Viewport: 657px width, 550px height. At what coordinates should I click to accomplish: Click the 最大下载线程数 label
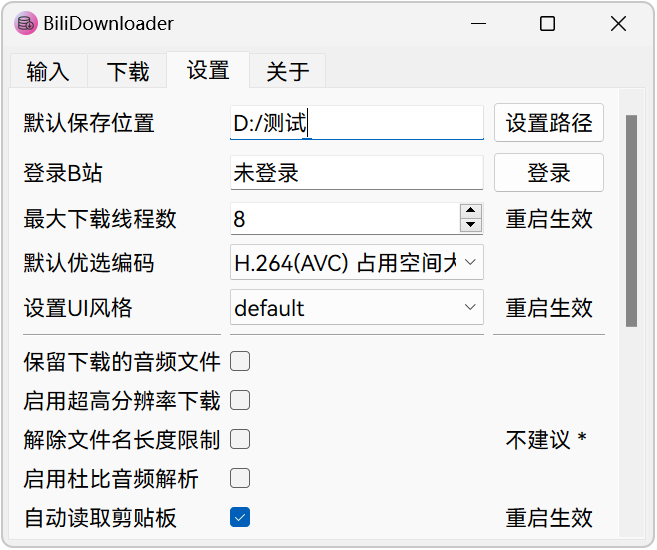100,219
